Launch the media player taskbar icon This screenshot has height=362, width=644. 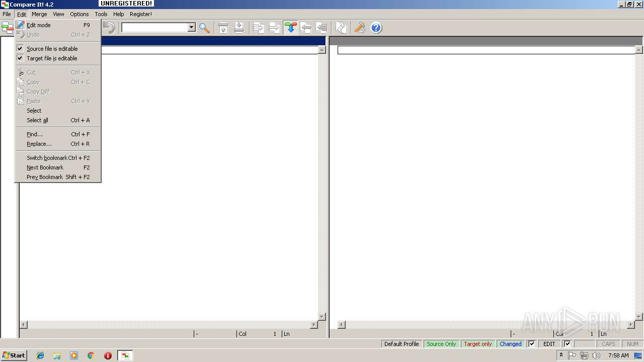[x=74, y=355]
